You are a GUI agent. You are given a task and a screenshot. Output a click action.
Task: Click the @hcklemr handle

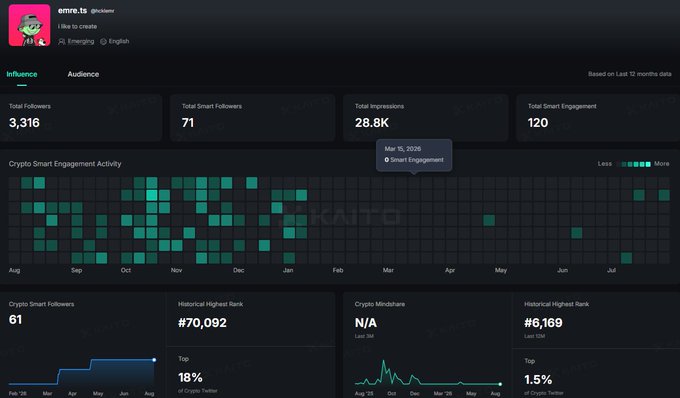tap(103, 11)
